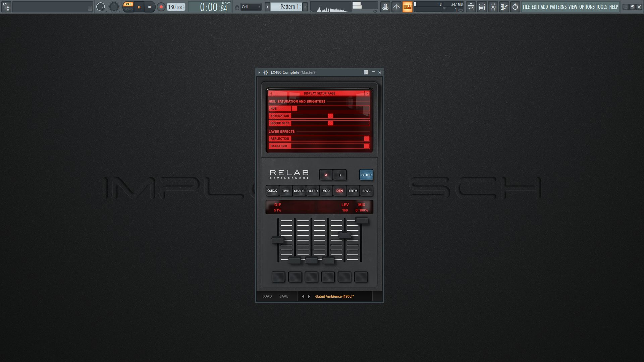
Task: Switch to PAT mode
Action: (128, 4)
